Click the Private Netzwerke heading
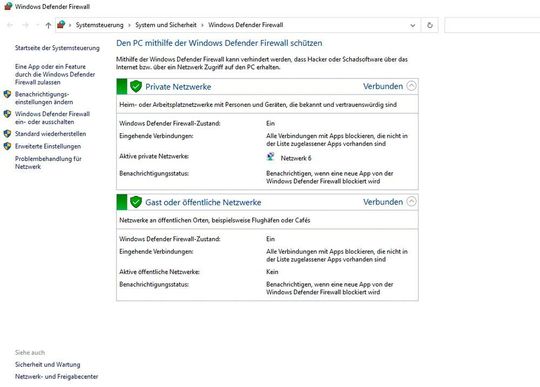 point(178,87)
